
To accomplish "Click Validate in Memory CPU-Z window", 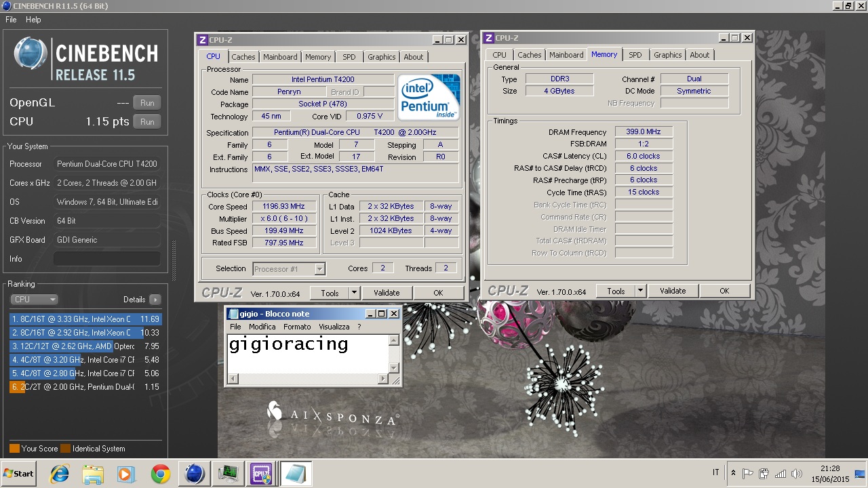I will pos(673,291).
